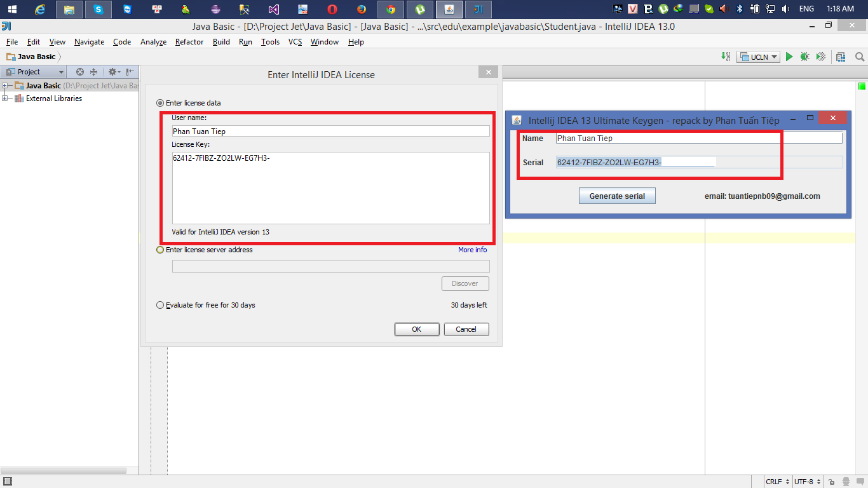
Task: Click scroll-from-source target icon in Project panel
Action: [x=81, y=72]
